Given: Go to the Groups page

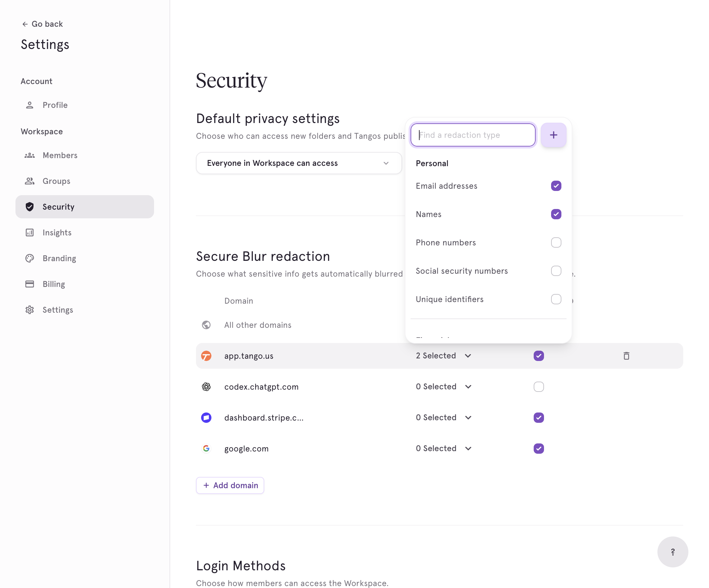Looking at the screenshot, I should pos(84,181).
